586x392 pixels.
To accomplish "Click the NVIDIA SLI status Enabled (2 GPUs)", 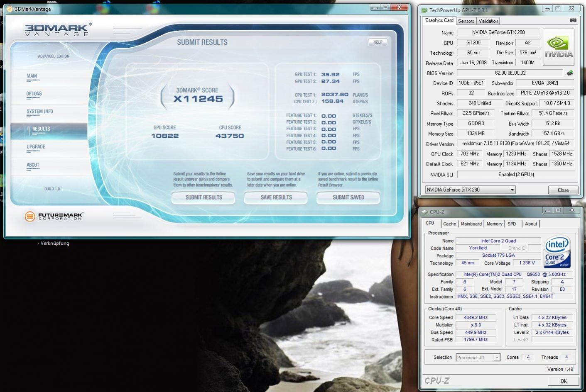I will 516,175.
